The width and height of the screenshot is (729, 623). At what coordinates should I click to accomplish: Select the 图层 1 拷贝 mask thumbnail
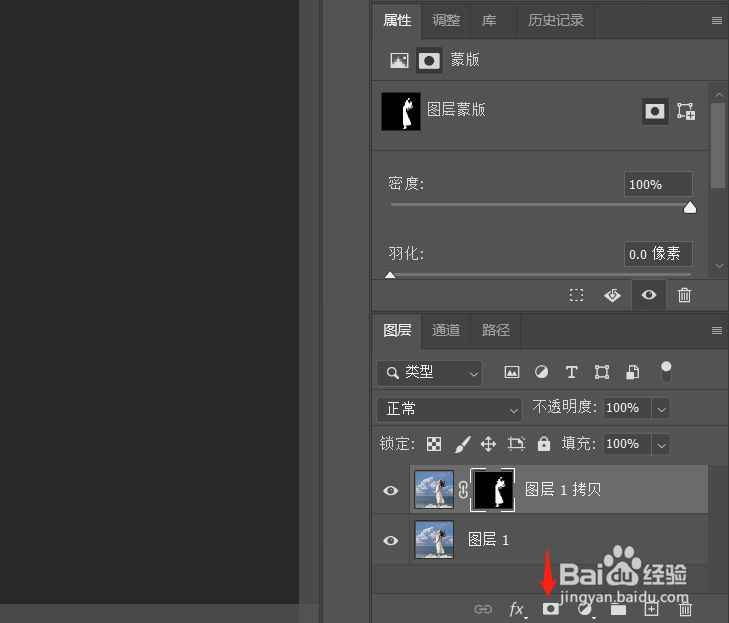pyautogui.click(x=493, y=490)
